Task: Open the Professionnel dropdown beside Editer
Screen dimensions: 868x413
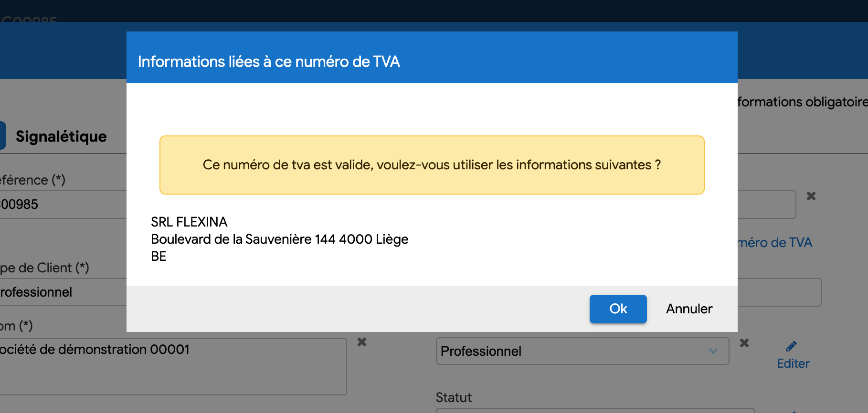Action: [x=582, y=351]
